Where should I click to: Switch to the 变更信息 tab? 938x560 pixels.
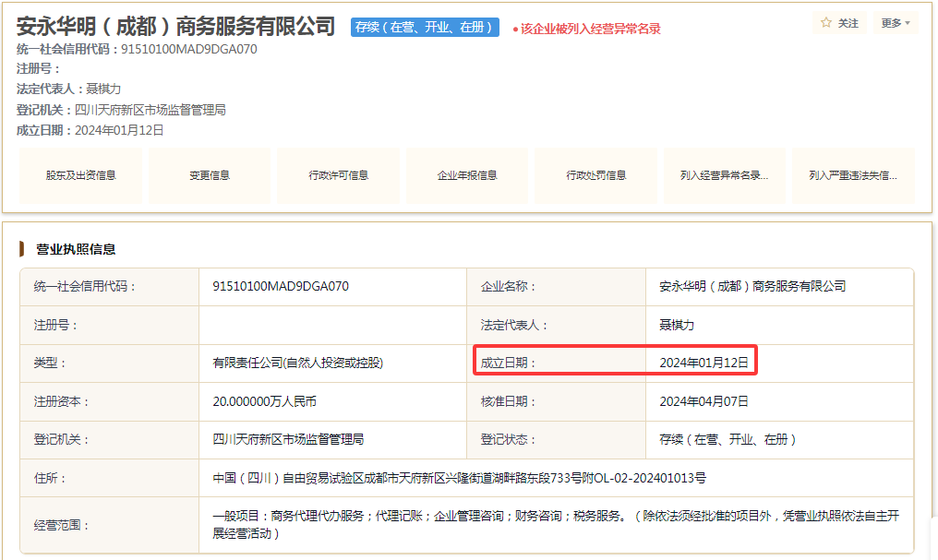(x=210, y=175)
